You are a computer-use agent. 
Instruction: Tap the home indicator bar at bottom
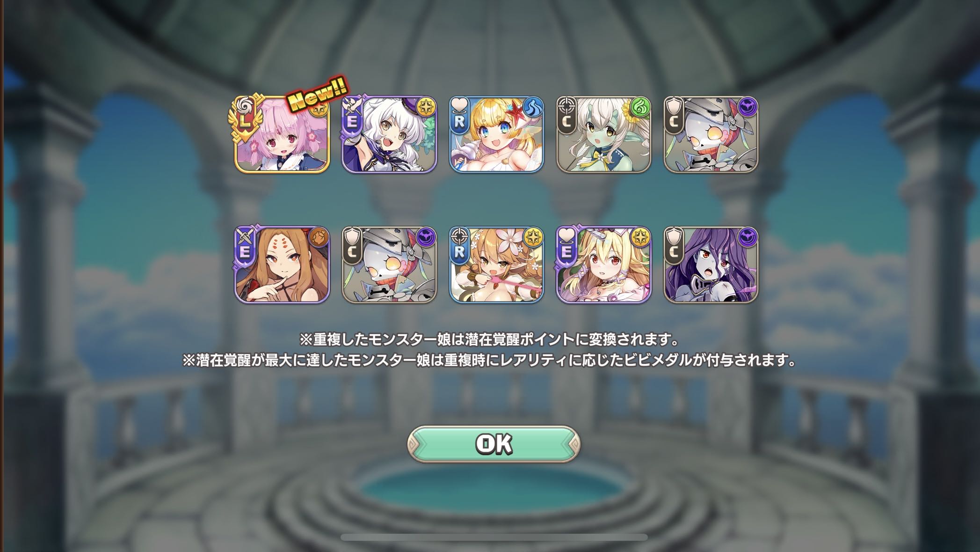[494, 537]
